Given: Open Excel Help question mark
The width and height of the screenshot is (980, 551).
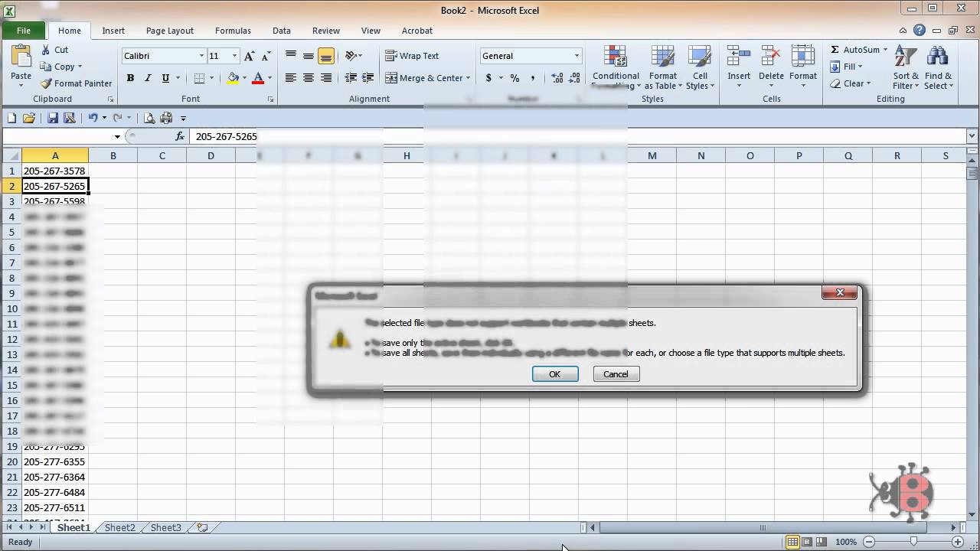Looking at the screenshot, I should click(x=920, y=31).
